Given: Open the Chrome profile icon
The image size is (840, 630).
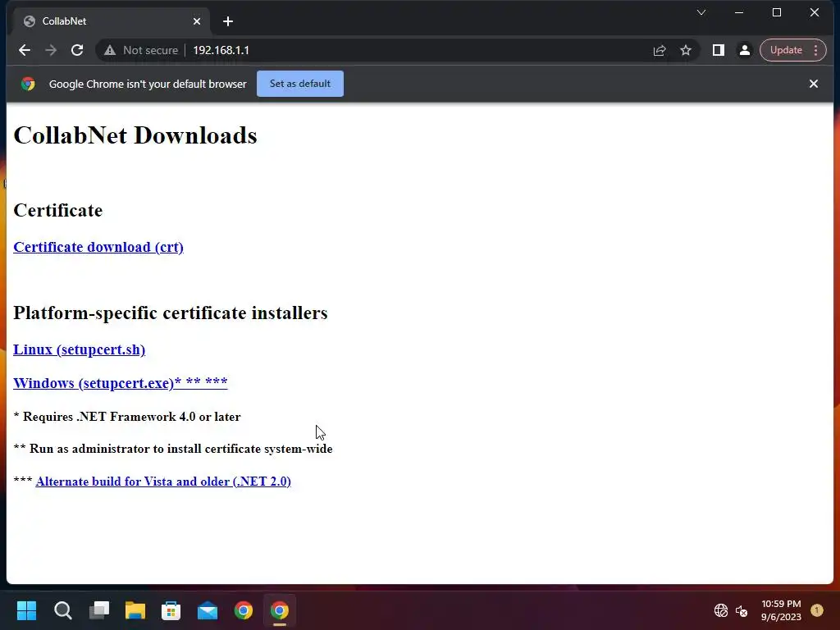Looking at the screenshot, I should [x=745, y=50].
